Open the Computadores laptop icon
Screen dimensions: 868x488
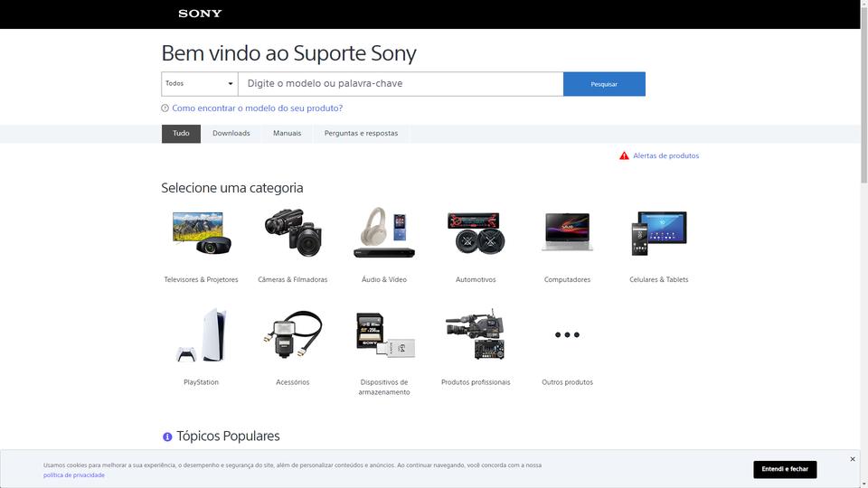(568, 232)
